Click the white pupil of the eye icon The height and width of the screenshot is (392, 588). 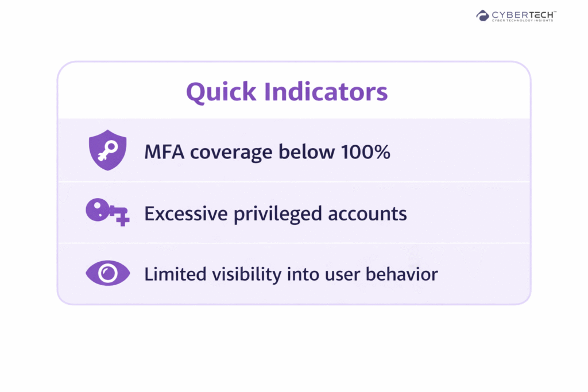coord(107,273)
